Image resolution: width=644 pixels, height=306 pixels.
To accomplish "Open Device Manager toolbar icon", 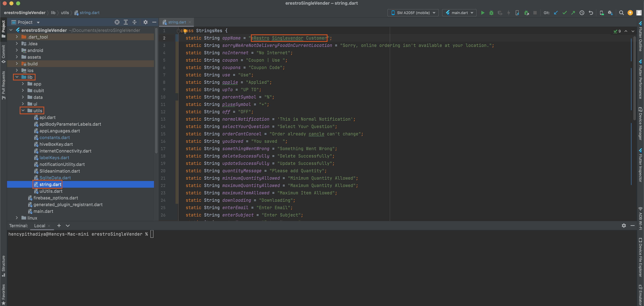I will click(x=602, y=13).
